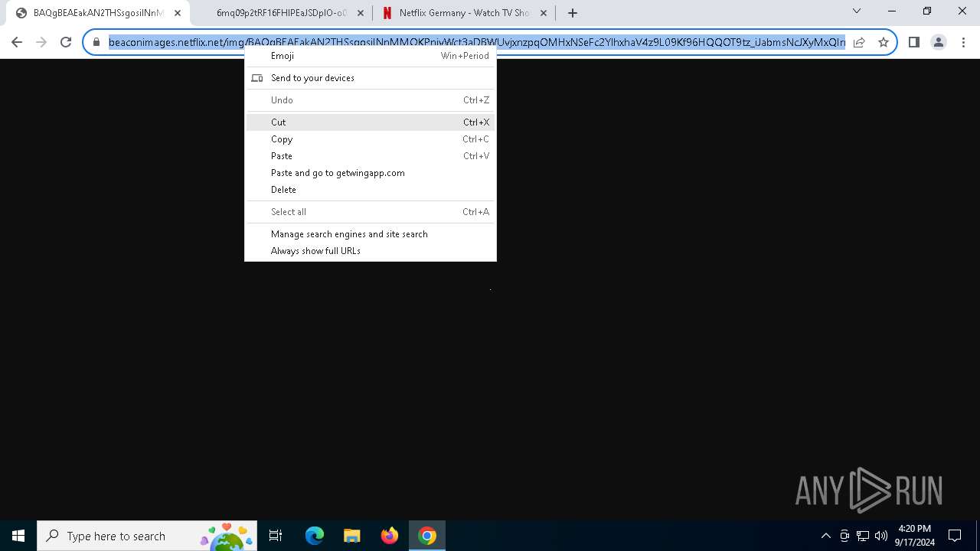Viewport: 980px width, 551px height.
Task: Close the Netflix Germany tab
Action: click(x=544, y=13)
